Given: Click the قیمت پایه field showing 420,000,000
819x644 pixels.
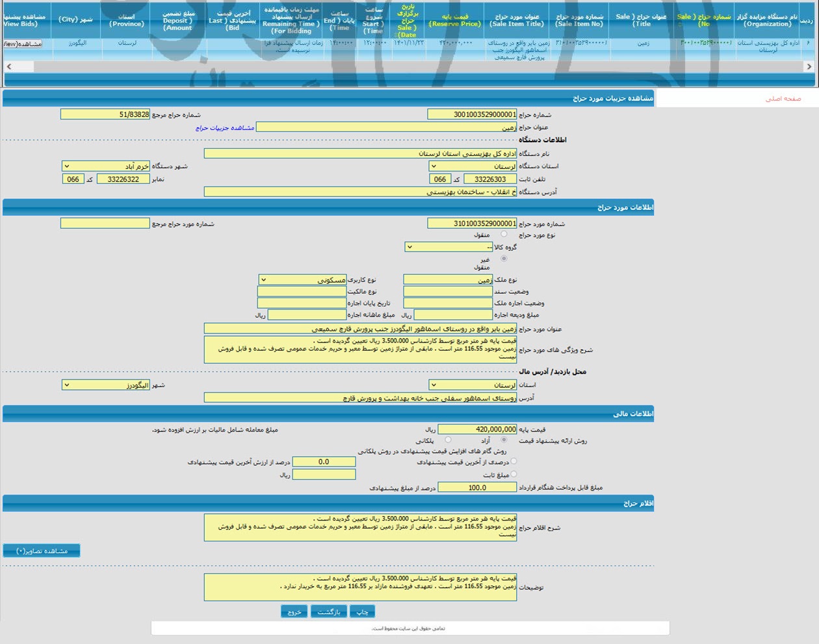Looking at the screenshot, I should [x=477, y=430].
